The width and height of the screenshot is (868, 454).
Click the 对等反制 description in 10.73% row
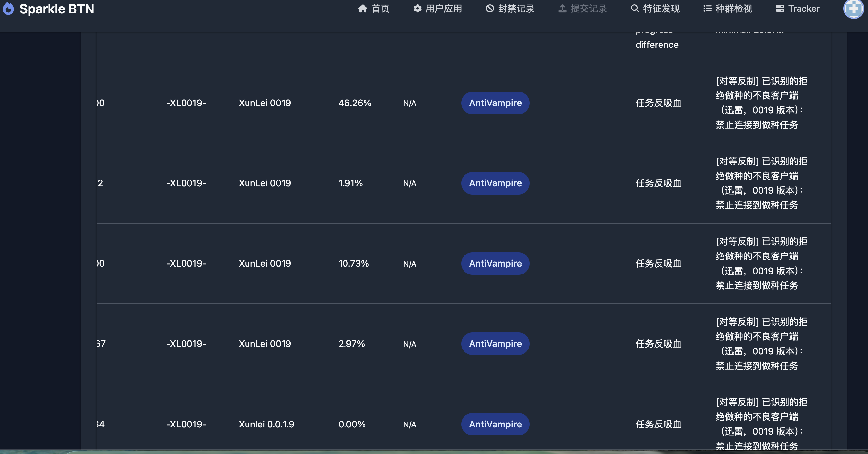tap(761, 263)
